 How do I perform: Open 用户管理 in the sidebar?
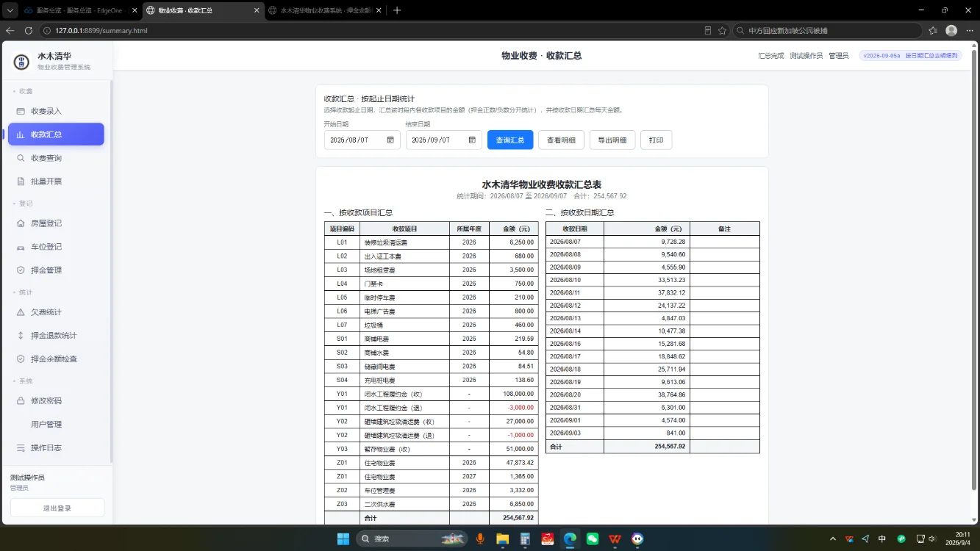point(56,425)
